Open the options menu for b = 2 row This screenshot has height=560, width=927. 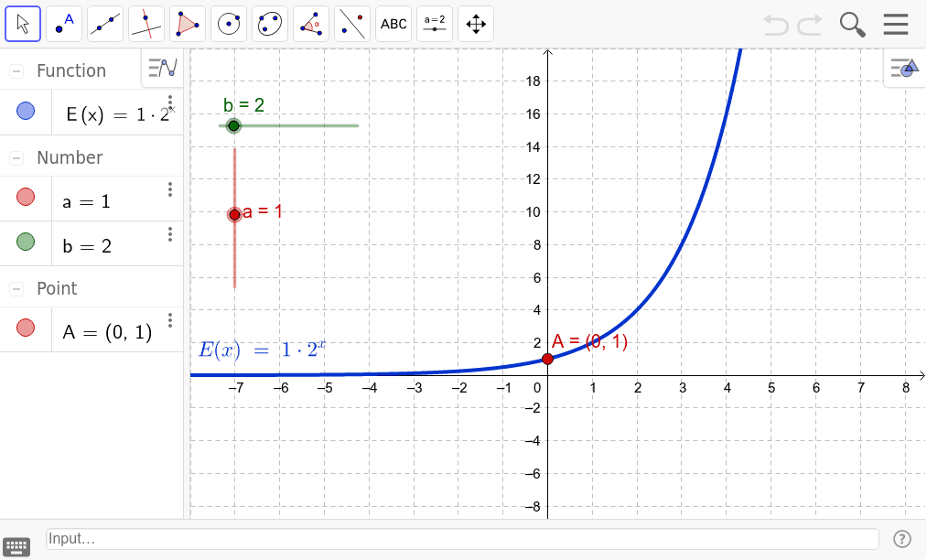(x=170, y=234)
